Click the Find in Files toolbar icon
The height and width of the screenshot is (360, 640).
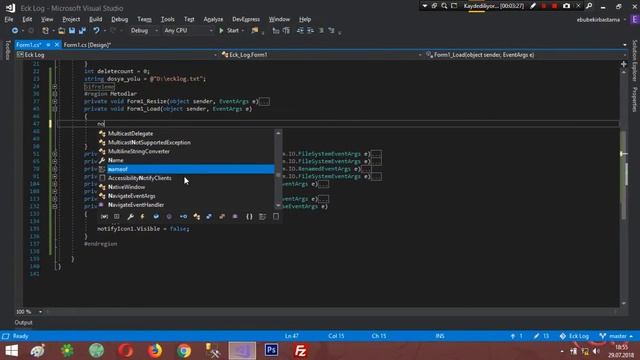[x=255, y=31]
